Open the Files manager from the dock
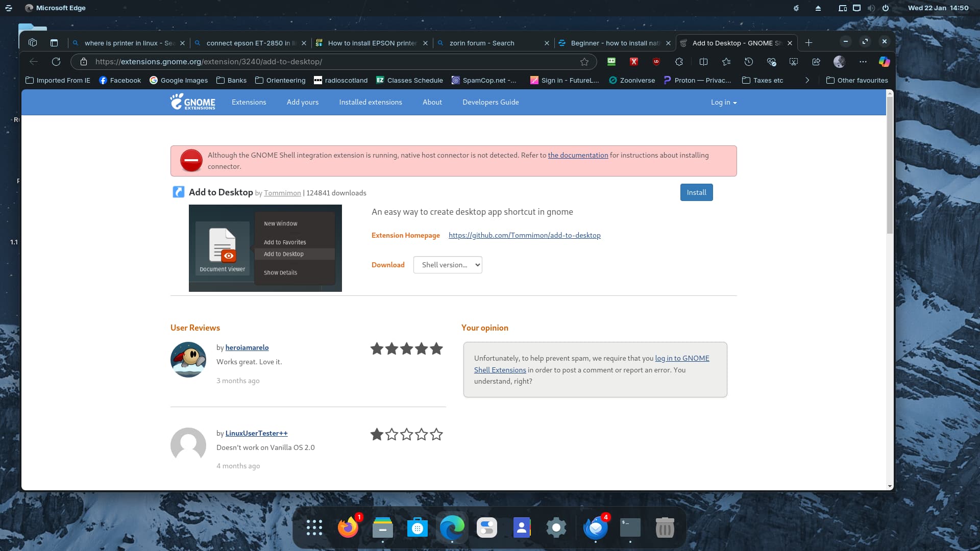The height and width of the screenshot is (551, 980). tap(383, 528)
